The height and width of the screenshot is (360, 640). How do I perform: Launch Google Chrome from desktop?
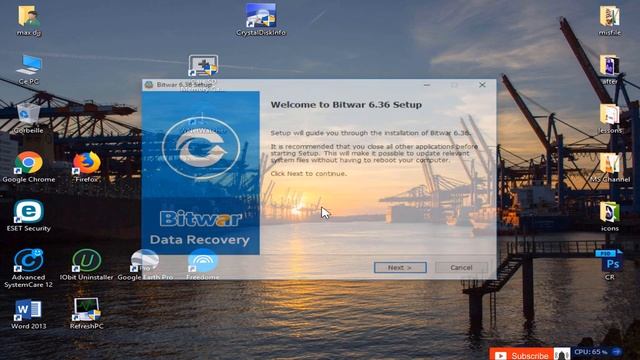pos(29,167)
